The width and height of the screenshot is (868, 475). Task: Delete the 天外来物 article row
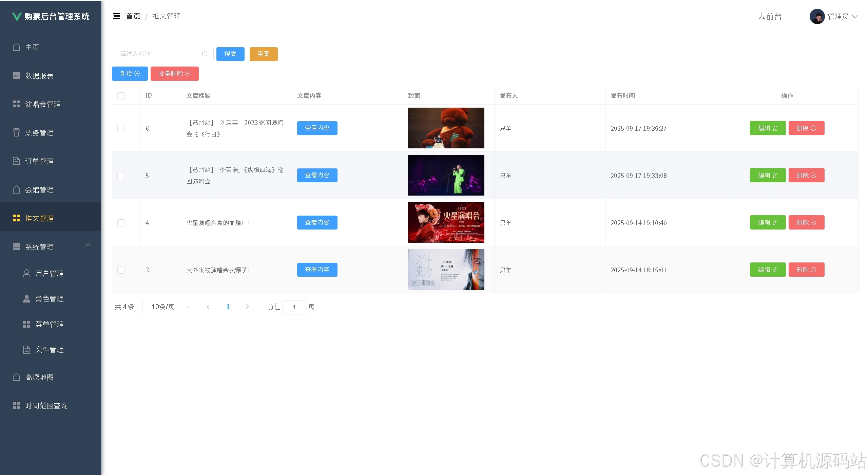(806, 270)
